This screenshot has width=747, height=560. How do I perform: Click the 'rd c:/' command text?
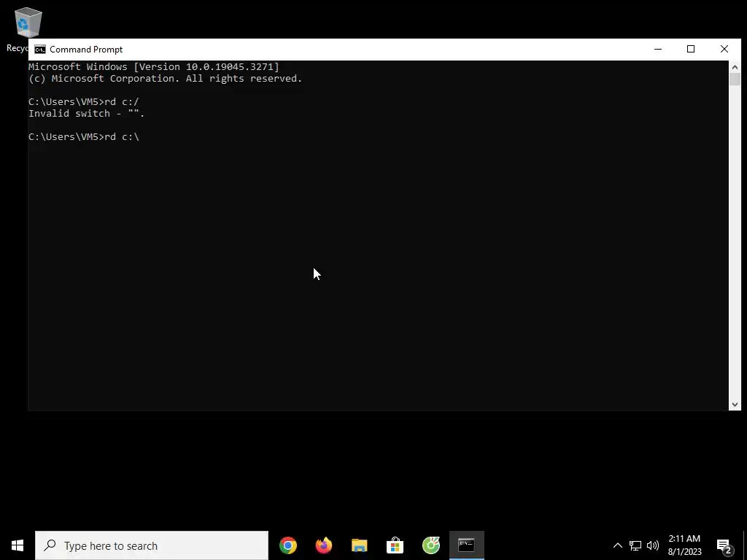[x=122, y=102]
